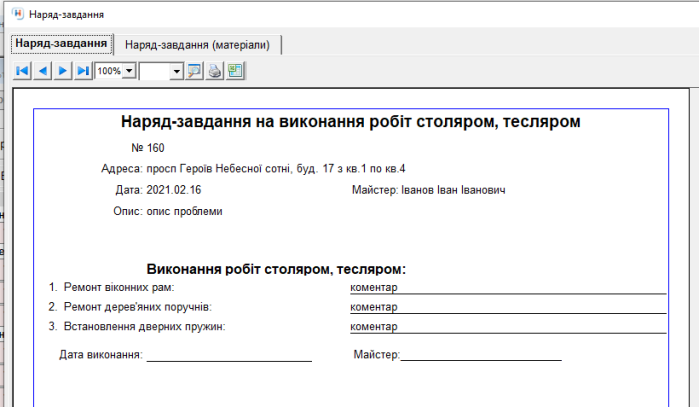Click the report title heading text
Viewport: 699px width, 407px height.
(x=350, y=122)
